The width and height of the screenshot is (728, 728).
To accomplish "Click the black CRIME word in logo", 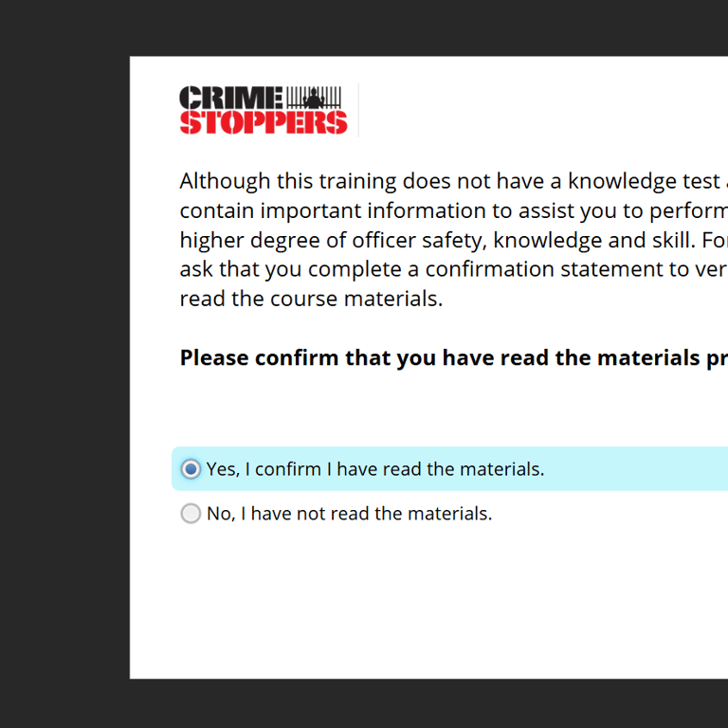I will [x=230, y=98].
